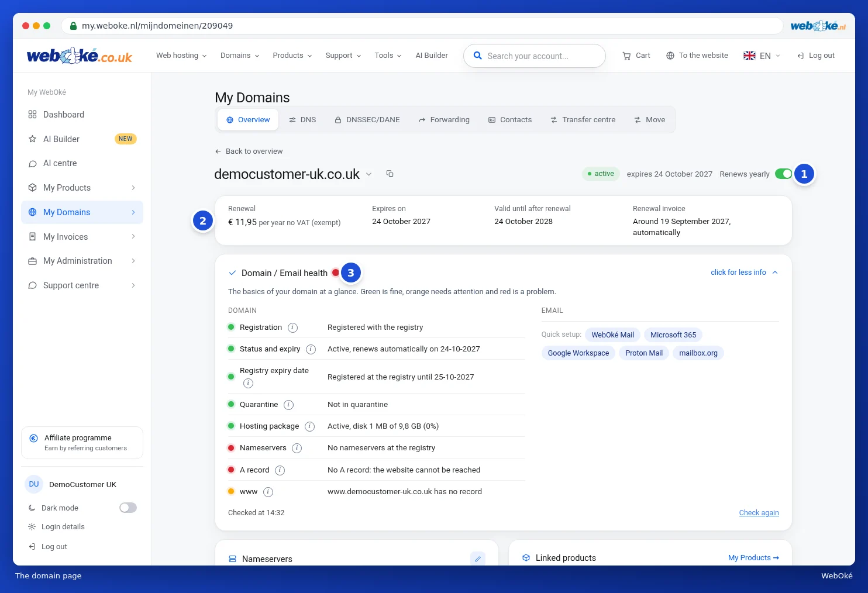Viewport: 868px width, 593px height.
Task: Select Microsoft 365 quick setup
Action: pyautogui.click(x=673, y=335)
